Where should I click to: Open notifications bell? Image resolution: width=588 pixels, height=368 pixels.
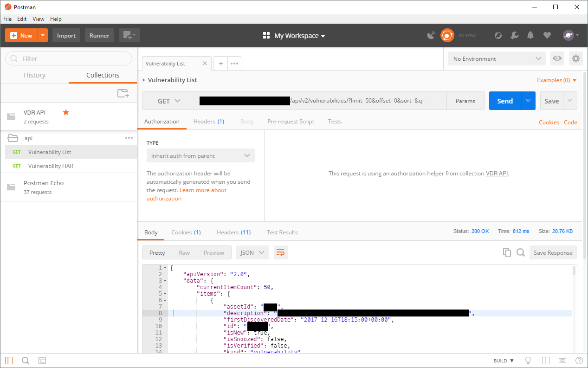[530, 36]
